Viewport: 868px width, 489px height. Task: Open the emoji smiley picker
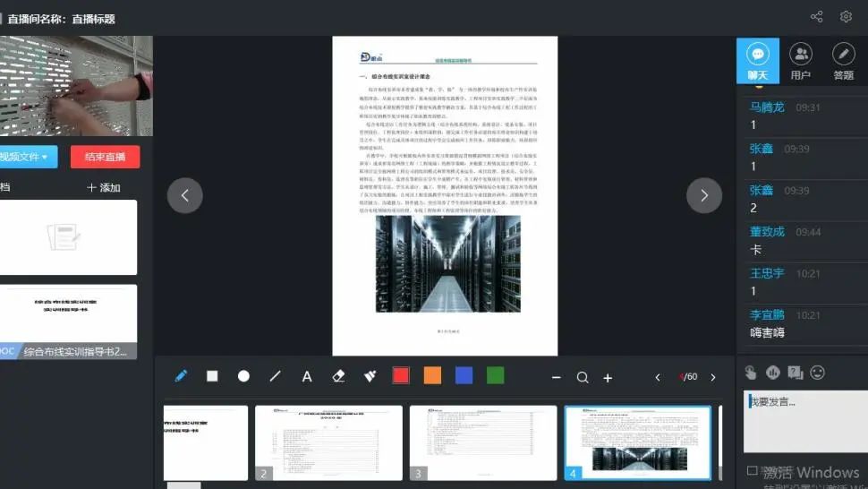click(818, 373)
